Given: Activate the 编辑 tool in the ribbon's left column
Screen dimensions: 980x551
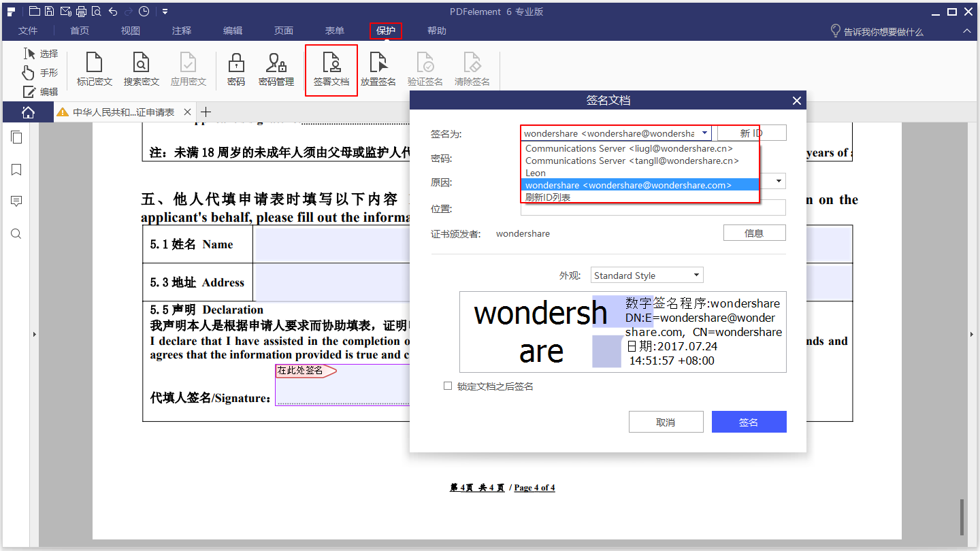Looking at the screenshot, I should [41, 92].
